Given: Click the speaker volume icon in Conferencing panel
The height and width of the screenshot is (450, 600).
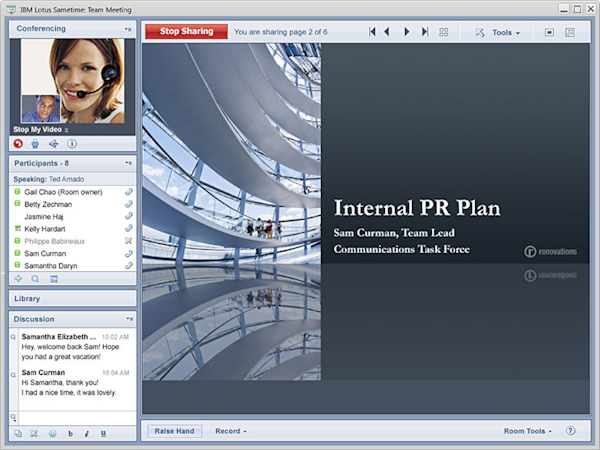Looking at the screenshot, I should (x=54, y=143).
